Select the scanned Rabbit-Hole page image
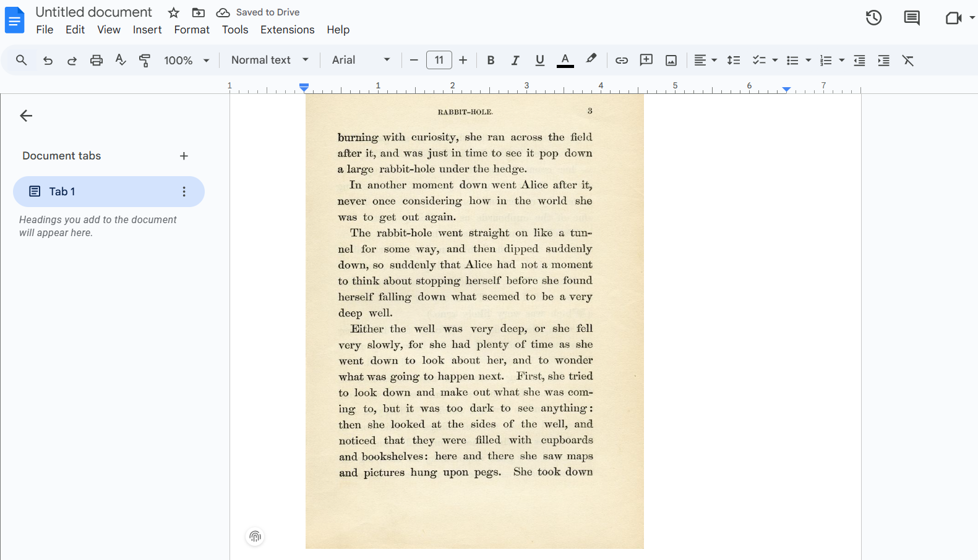Viewport: 978px width, 560px height. pyautogui.click(x=474, y=321)
